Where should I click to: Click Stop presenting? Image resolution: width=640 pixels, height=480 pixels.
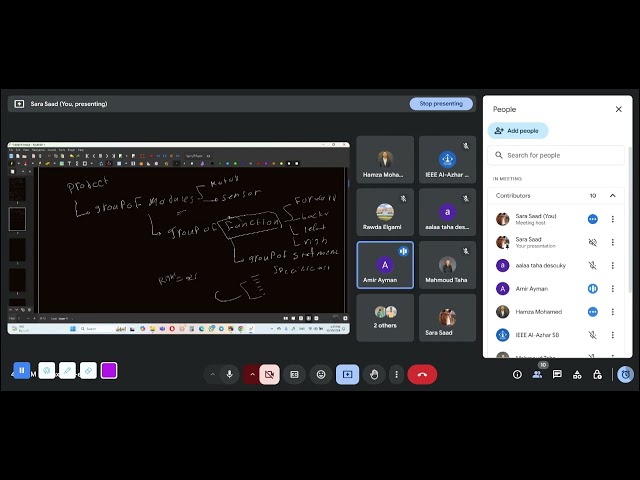pyautogui.click(x=441, y=104)
